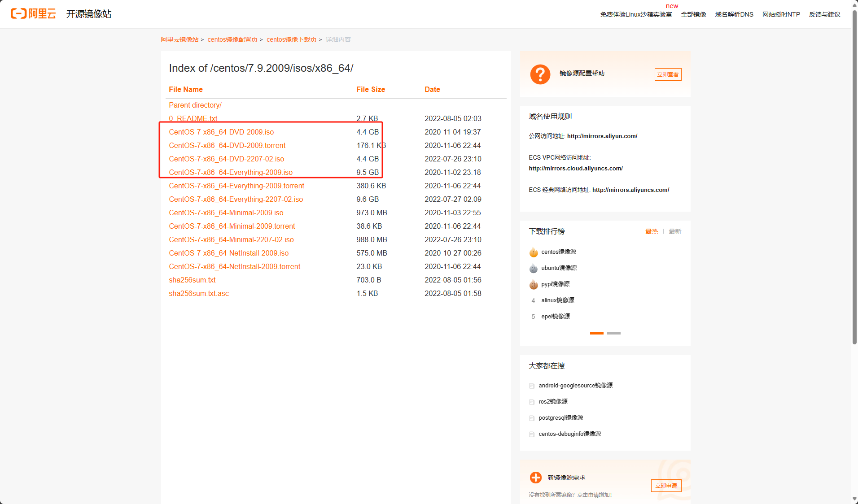Download CentOS-7-x86_64-Everything-2207-02.iso

pyautogui.click(x=236, y=199)
